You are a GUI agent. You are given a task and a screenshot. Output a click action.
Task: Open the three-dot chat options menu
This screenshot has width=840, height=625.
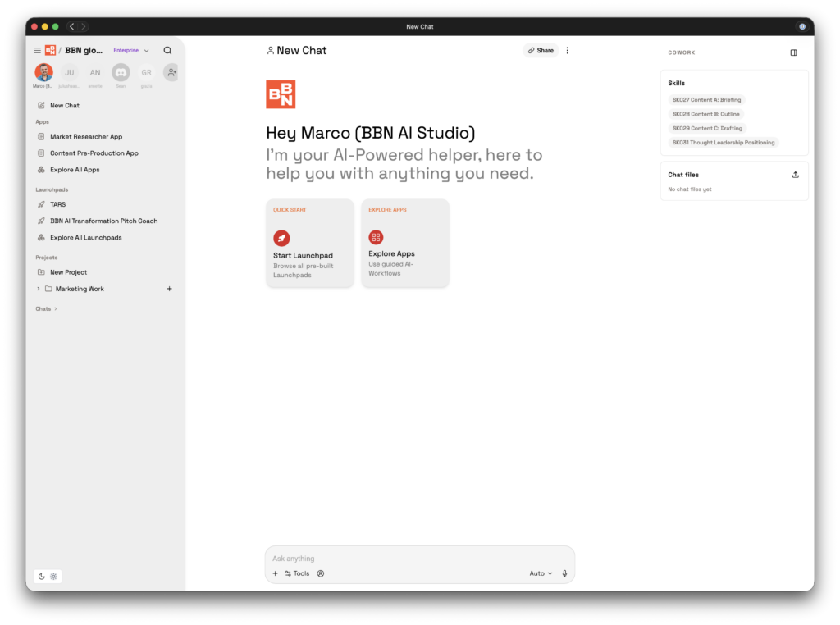coord(568,50)
